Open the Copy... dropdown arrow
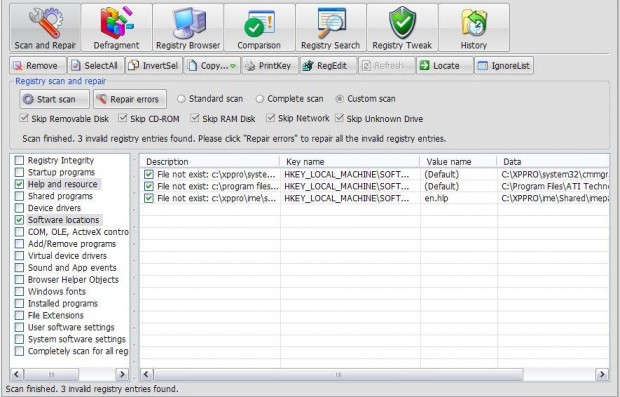The height and width of the screenshot is (397, 620). [233, 66]
